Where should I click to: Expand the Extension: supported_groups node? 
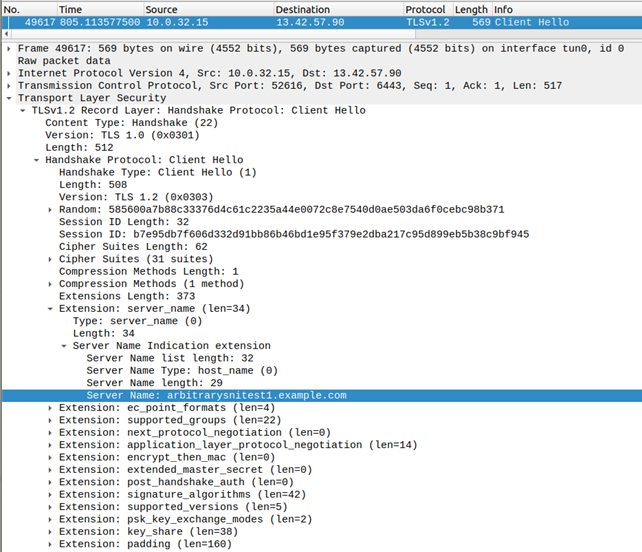tap(51, 420)
